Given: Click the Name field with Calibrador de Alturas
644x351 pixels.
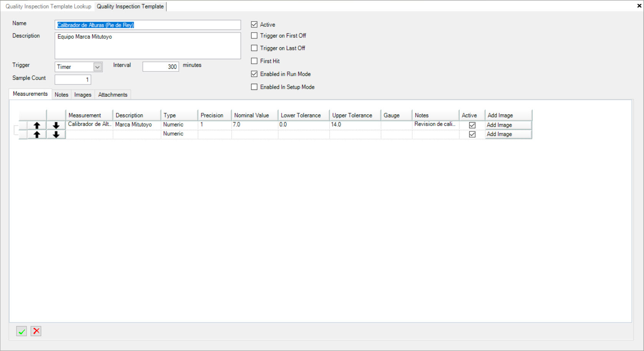Looking at the screenshot, I should point(148,25).
